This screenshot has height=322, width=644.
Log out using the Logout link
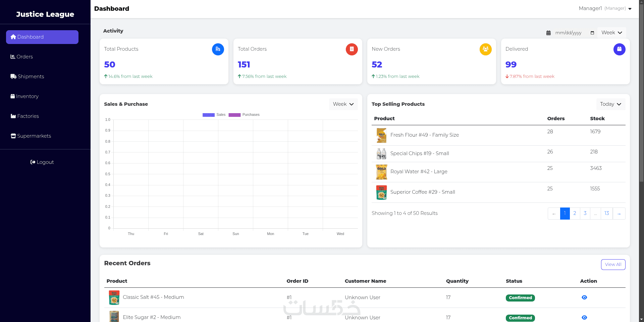pos(42,162)
